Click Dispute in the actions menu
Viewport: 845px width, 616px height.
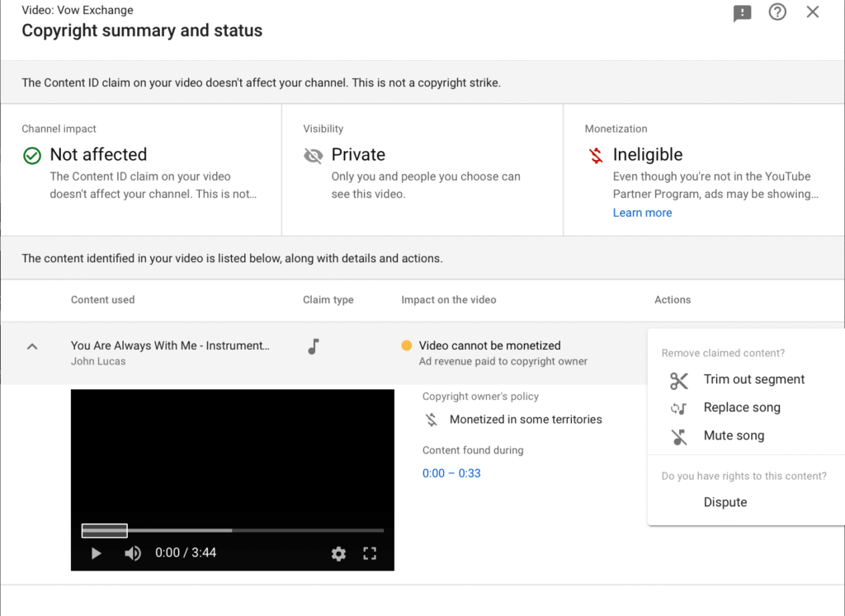click(725, 503)
